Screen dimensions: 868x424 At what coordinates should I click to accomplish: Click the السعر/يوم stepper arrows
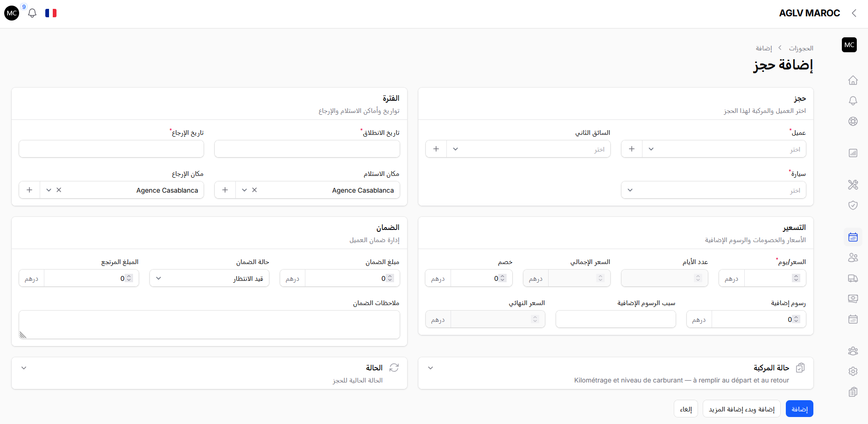point(796,278)
